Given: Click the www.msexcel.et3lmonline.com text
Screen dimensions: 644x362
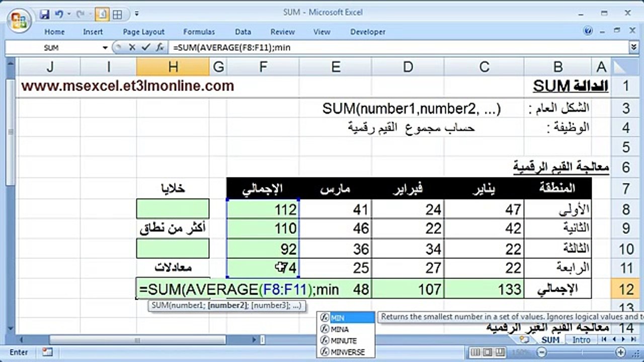Looking at the screenshot, I should tap(128, 86).
